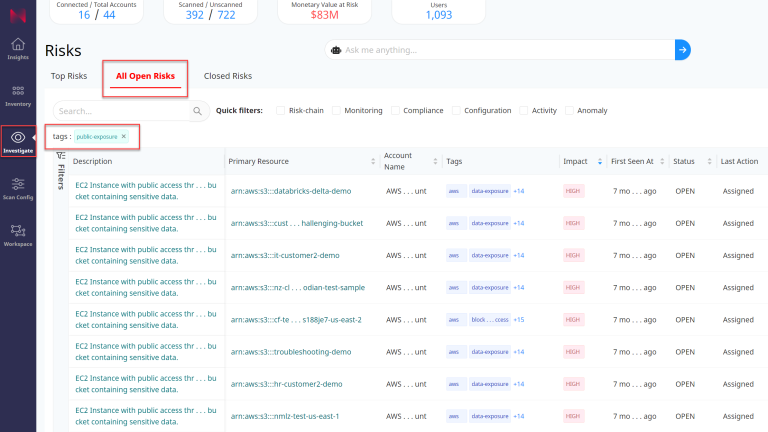Screen dimensions: 768x432
Task: Open Scan Config in sidebar
Action: pos(18,188)
